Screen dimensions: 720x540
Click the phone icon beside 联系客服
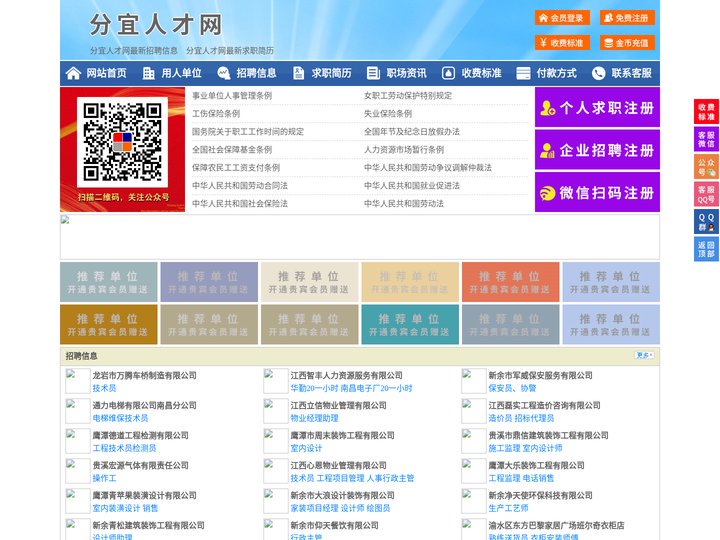click(x=598, y=73)
